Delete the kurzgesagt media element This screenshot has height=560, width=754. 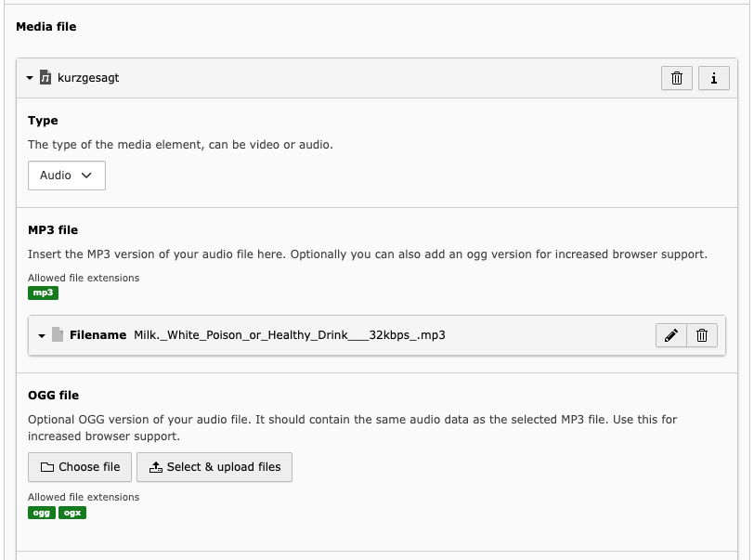point(677,78)
